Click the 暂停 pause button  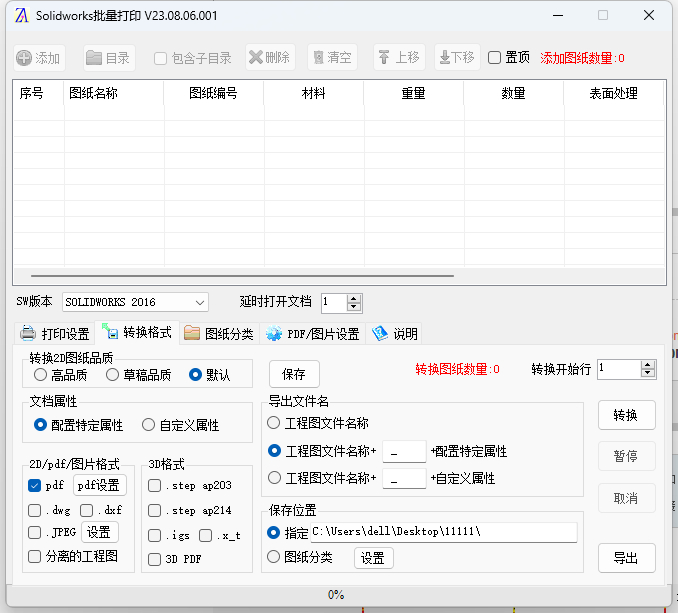pos(626,456)
